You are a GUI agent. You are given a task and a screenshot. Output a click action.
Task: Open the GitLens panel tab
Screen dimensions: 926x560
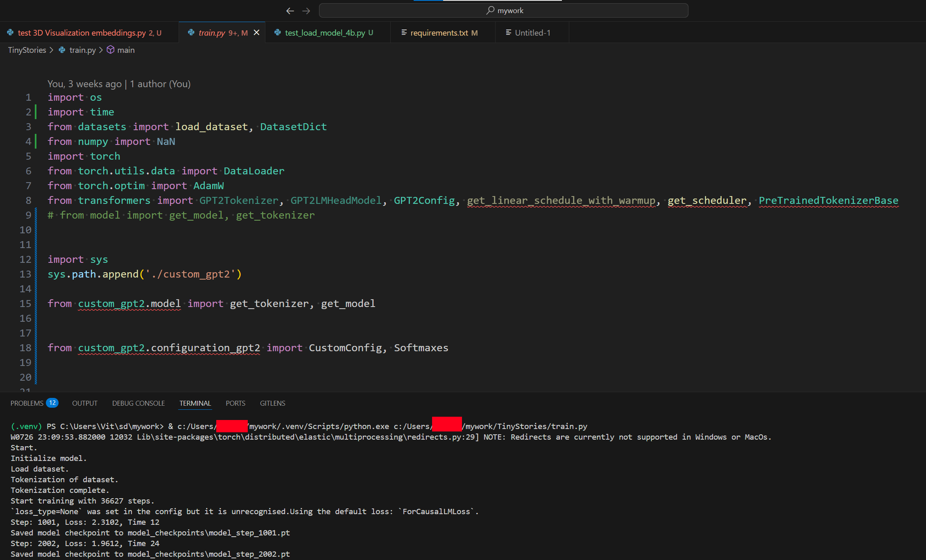[272, 403]
